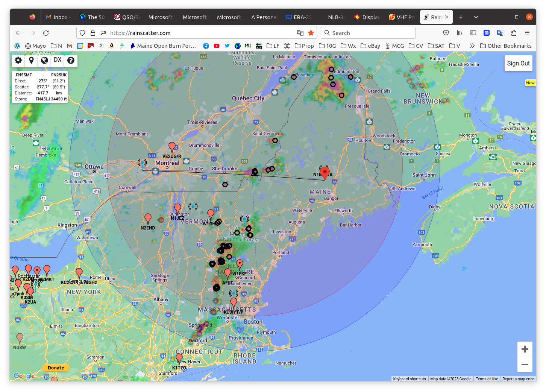Expand the Prop bookmarks folder
The height and width of the screenshot is (392, 546).
click(304, 46)
